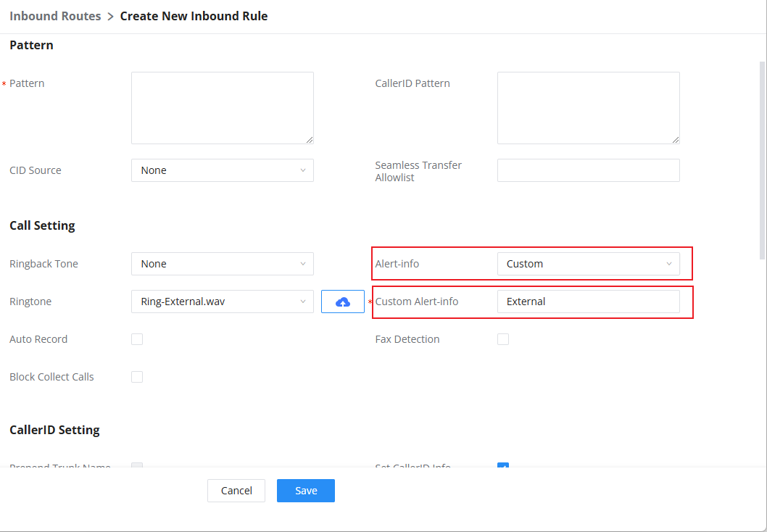This screenshot has width=767, height=532.
Task: Click the Create New Inbound Rule title
Action: [194, 16]
